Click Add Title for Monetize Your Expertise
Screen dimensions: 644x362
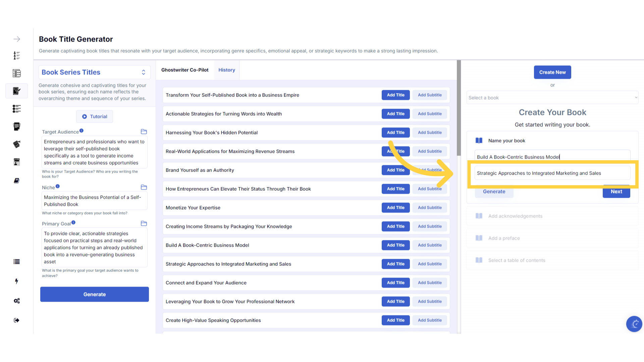(x=395, y=208)
